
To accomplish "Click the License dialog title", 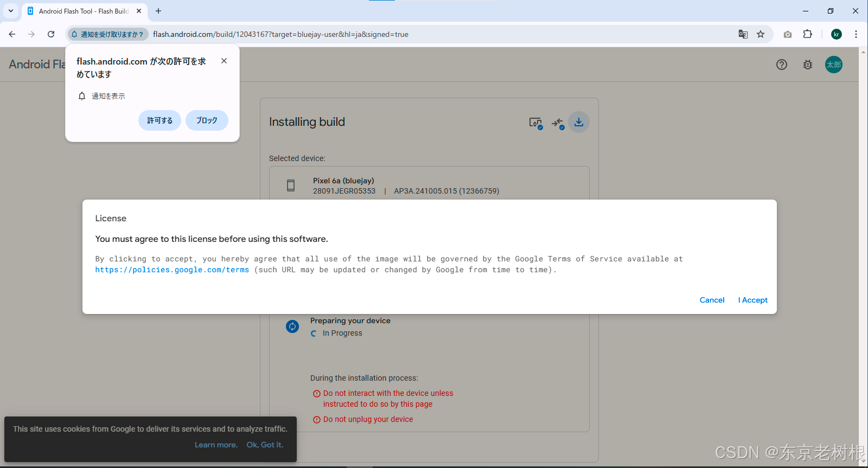I will coord(111,218).
